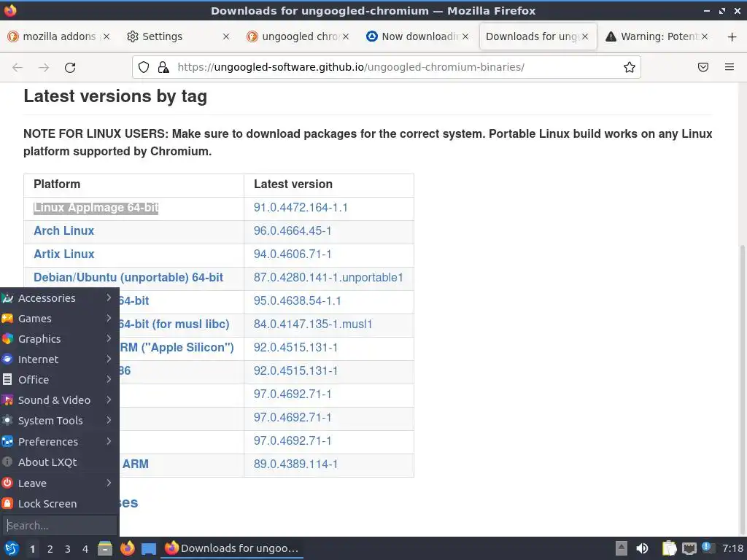Expand the Leave submenu
The width and height of the screenshot is (747, 560).
(x=60, y=483)
